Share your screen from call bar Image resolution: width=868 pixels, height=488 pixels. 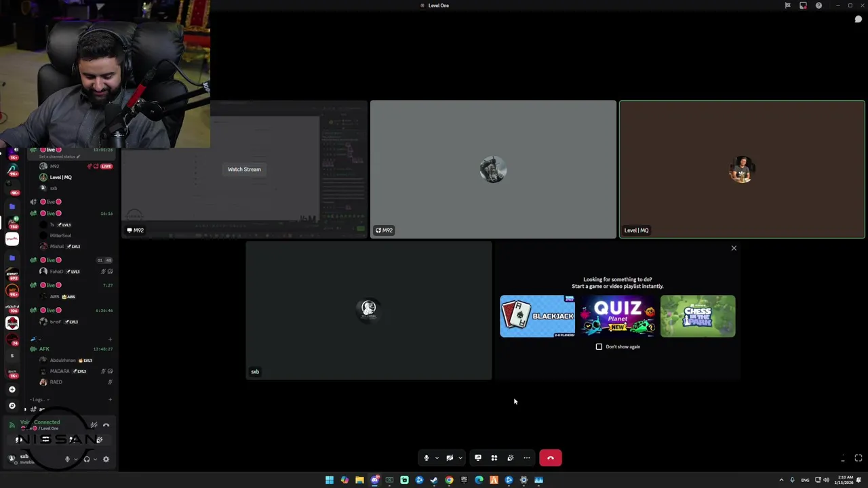[x=478, y=458]
